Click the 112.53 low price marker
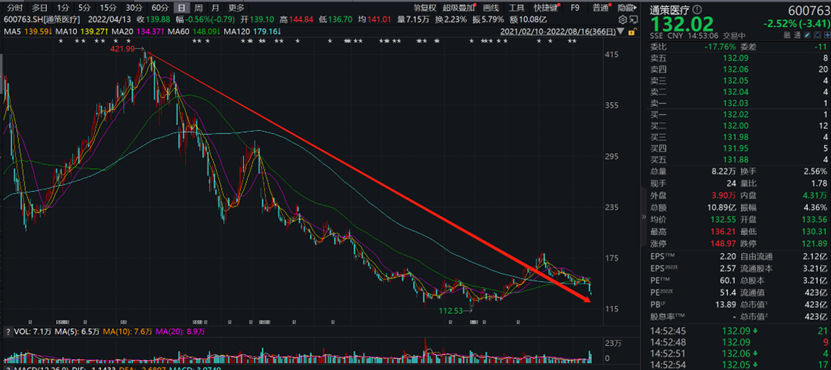 point(450,311)
